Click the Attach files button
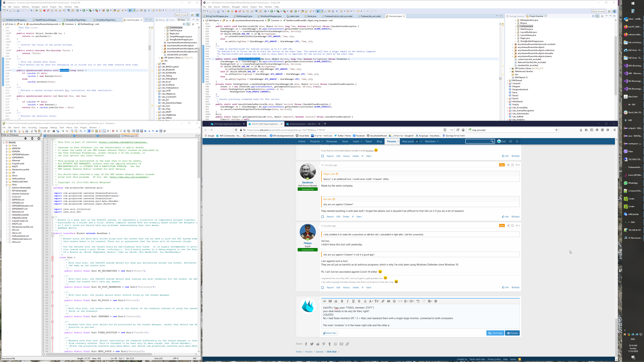This screenshot has width=644, height=362. coord(330,333)
